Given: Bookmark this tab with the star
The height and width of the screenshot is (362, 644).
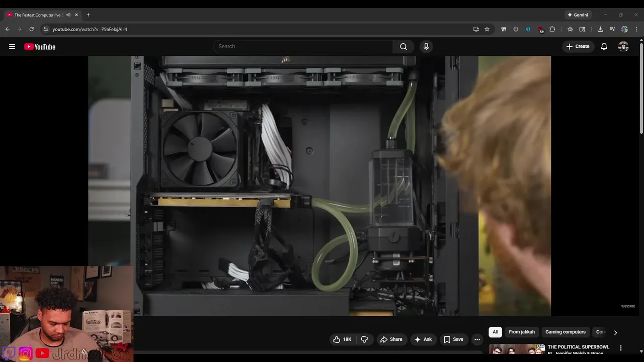Looking at the screenshot, I should (487, 29).
